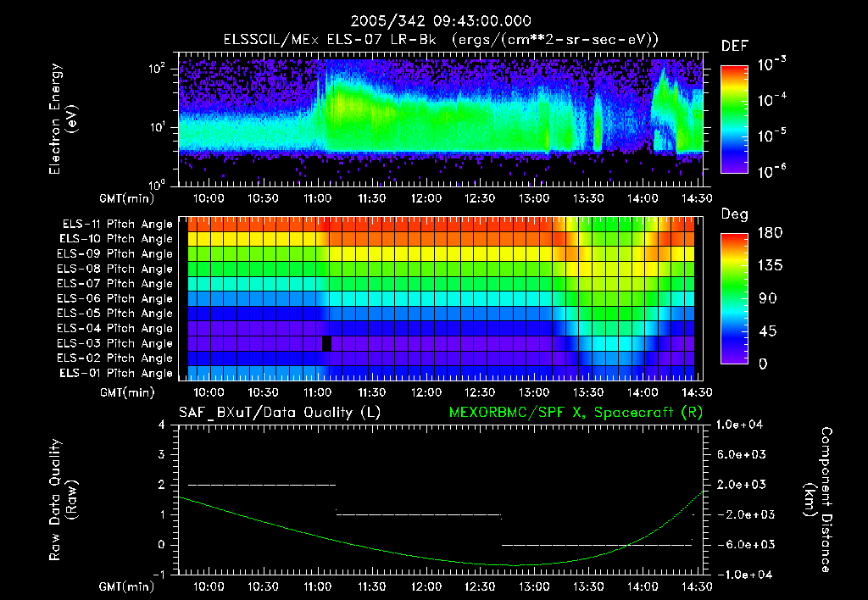
Task: Click the data quality line segment at level 2
Action: [263, 485]
